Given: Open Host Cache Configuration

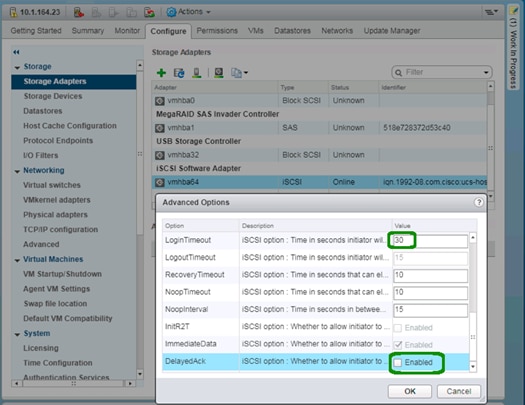Looking at the screenshot, I should click(70, 126).
